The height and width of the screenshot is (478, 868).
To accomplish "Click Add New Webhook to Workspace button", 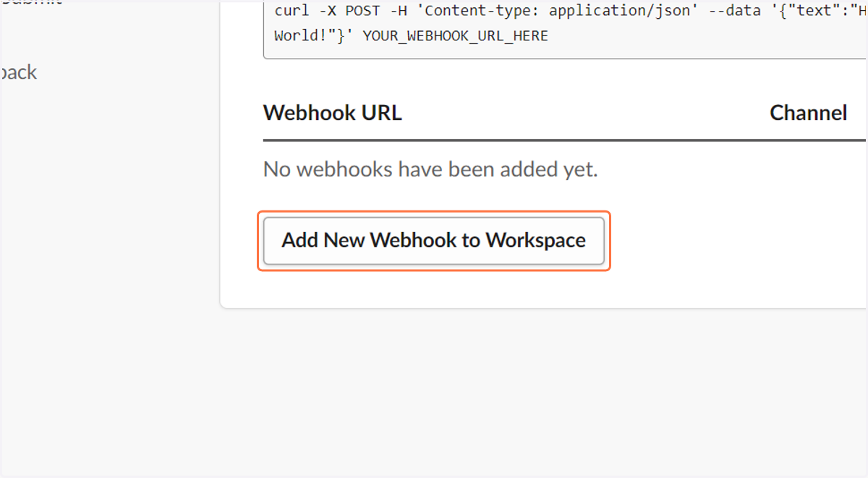I will [x=434, y=241].
